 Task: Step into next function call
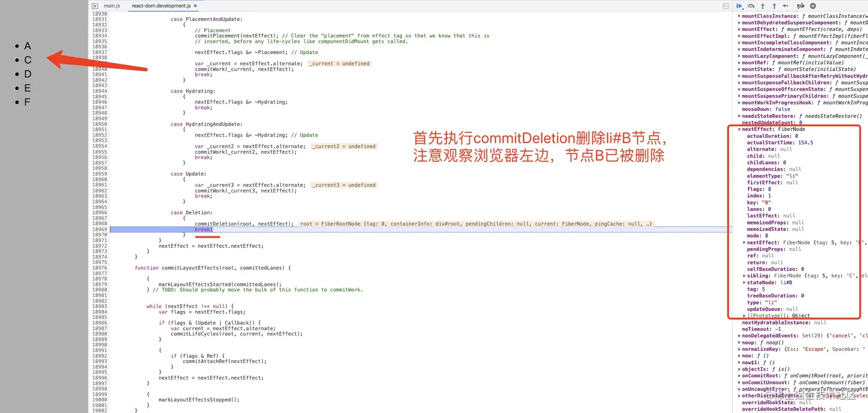coord(763,6)
